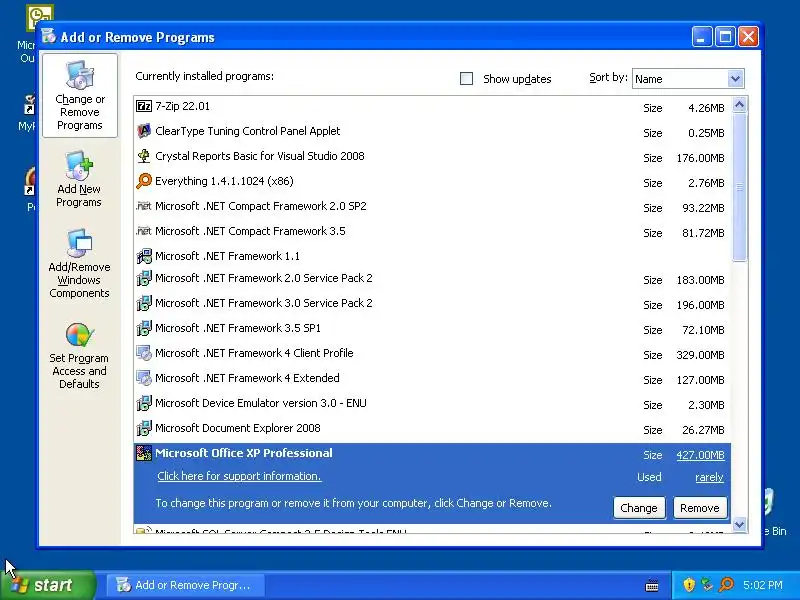Click here for support information link
This screenshot has width=800, height=600.
(x=239, y=476)
